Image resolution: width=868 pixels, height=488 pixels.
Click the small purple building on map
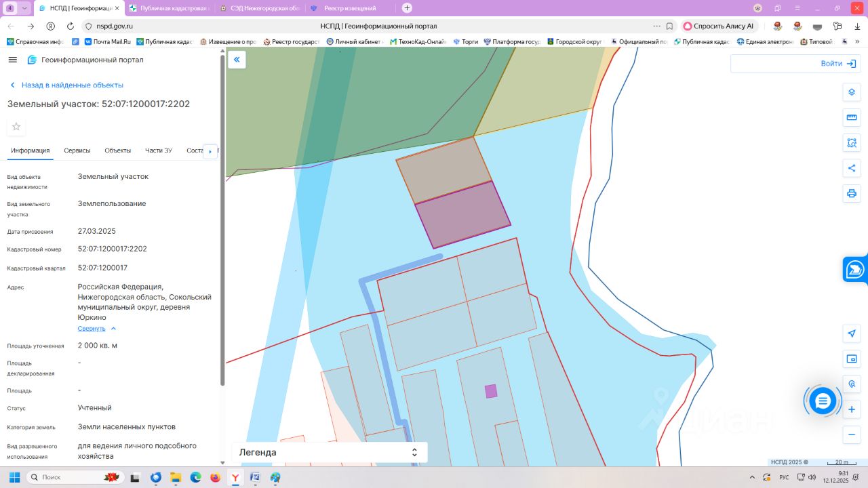(491, 391)
